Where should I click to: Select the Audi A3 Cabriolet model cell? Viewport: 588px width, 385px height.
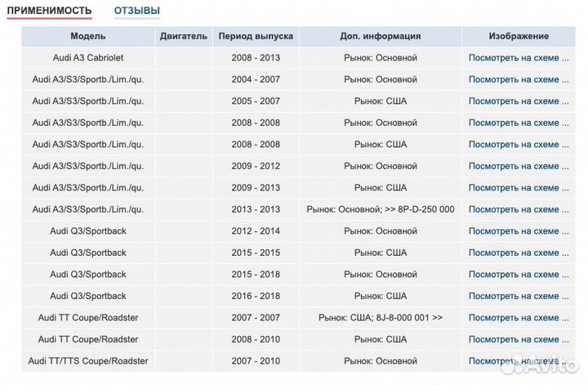[x=88, y=58]
